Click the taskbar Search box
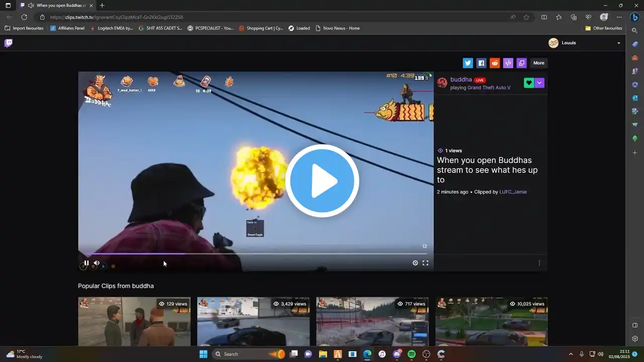Image resolution: width=644 pixels, height=362 pixels. pos(249,354)
